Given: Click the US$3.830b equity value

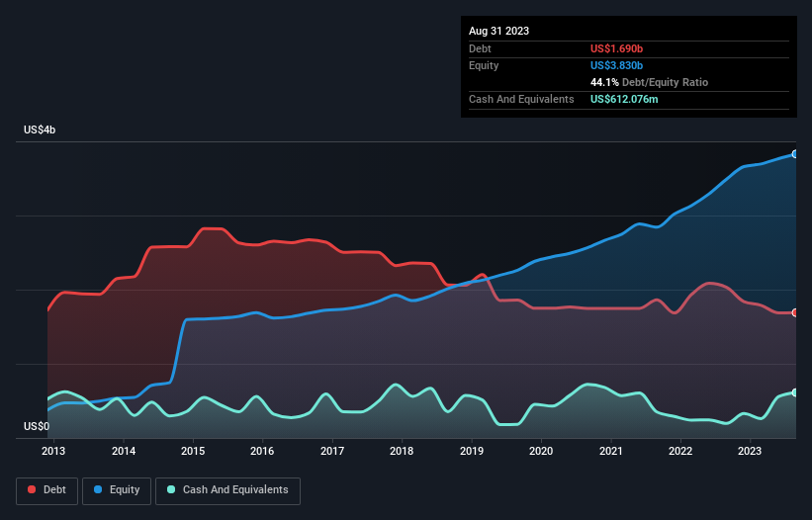Looking at the screenshot, I should 616,65.
